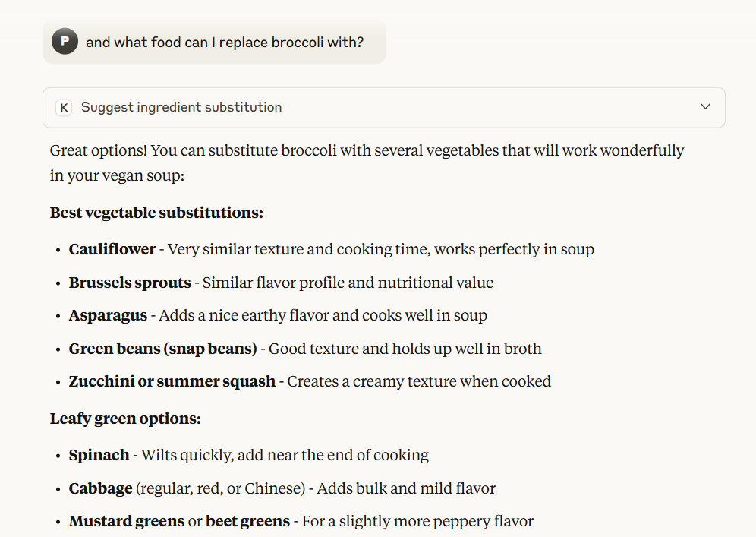
Task: Select the Cauliflower bold term
Action: (112, 249)
